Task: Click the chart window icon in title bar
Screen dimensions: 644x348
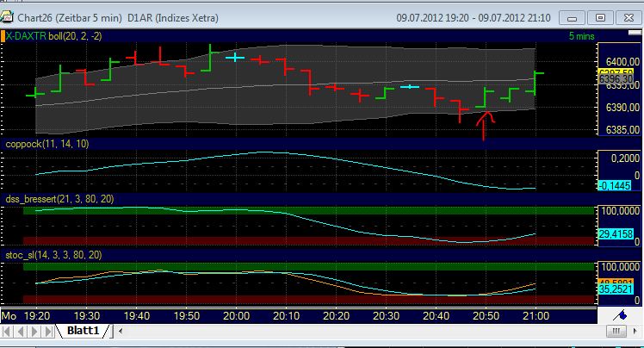Action: 7,17
